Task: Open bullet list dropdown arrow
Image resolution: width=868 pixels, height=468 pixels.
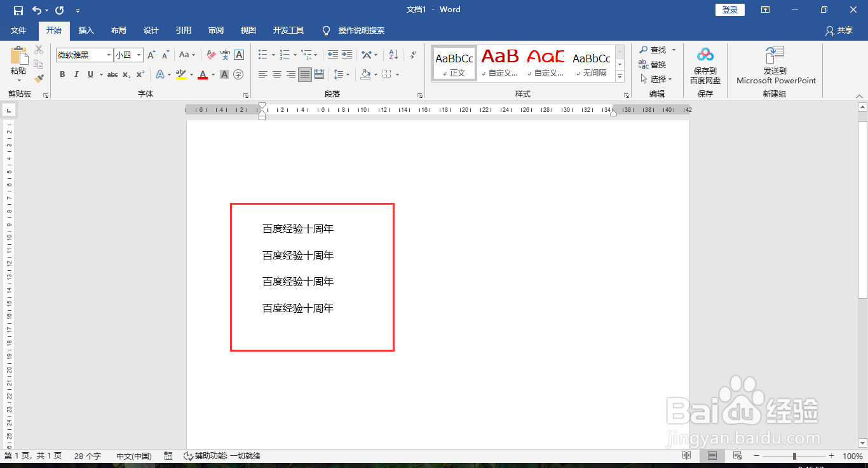Action: tap(273, 55)
